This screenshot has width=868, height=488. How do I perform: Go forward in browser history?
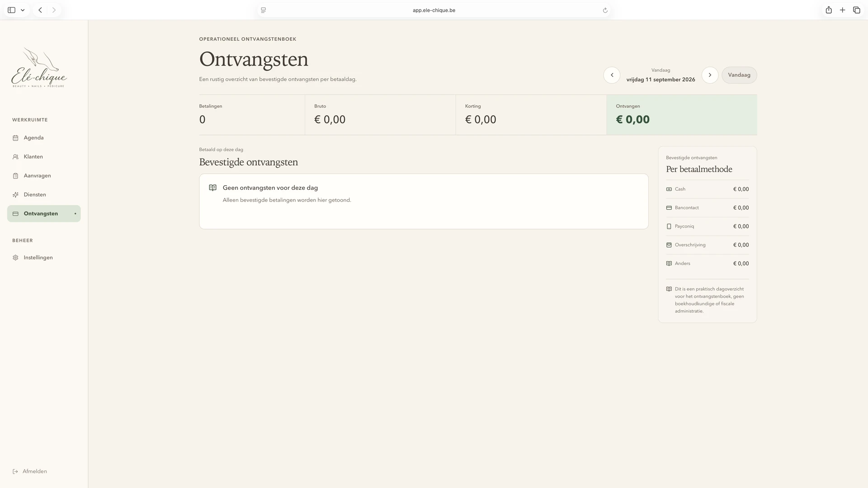click(54, 10)
